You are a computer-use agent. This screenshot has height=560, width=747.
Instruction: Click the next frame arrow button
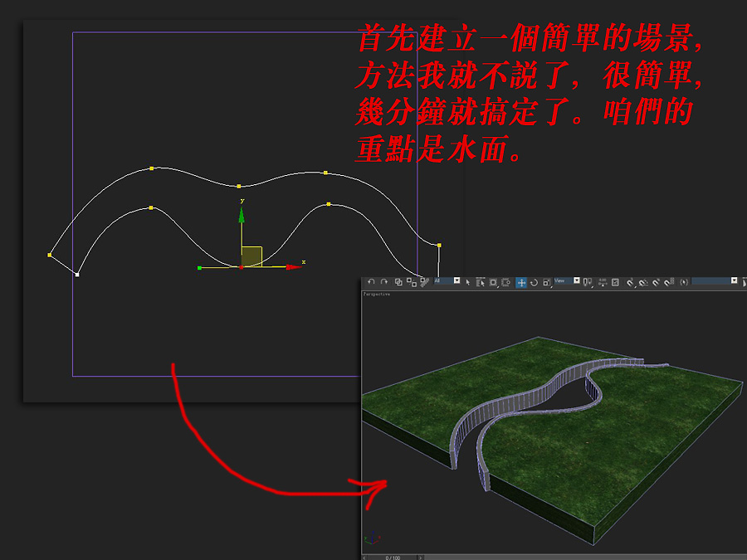[420, 557]
